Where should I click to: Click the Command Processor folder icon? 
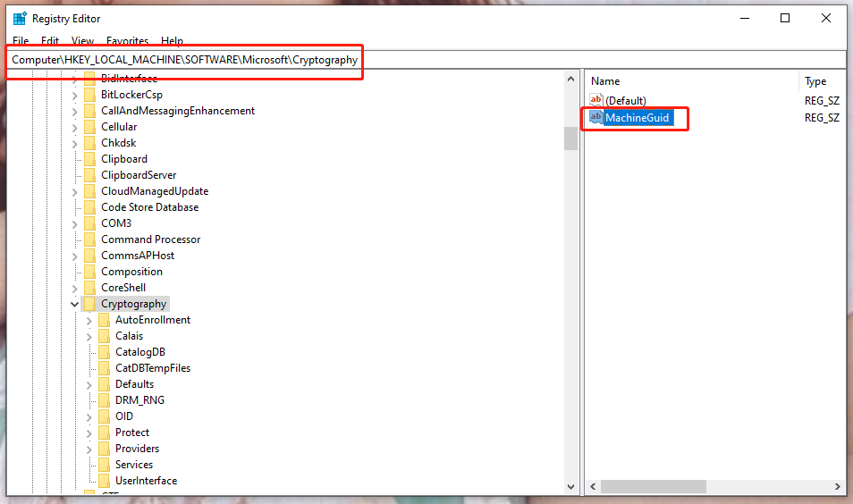click(x=89, y=239)
